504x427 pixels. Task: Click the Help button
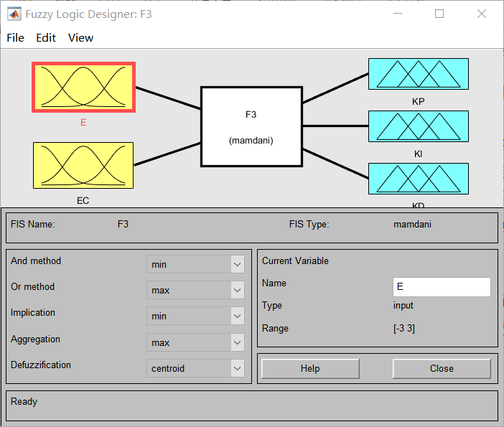[310, 369]
